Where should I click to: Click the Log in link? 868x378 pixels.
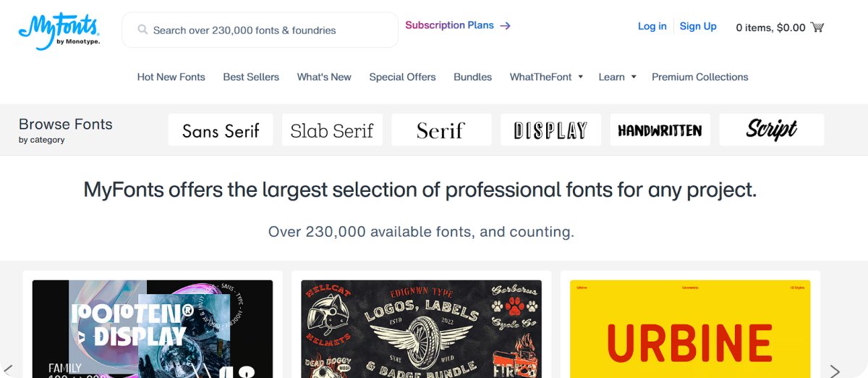tap(652, 26)
